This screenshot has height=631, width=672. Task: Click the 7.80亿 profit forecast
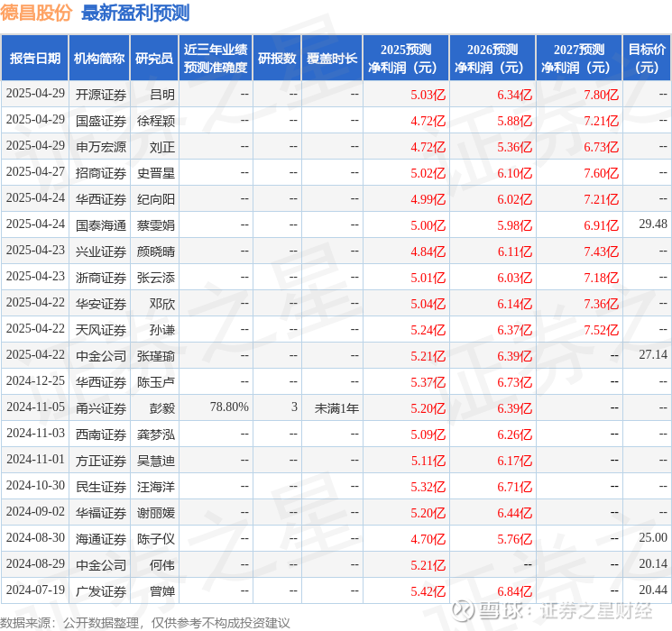click(x=602, y=95)
